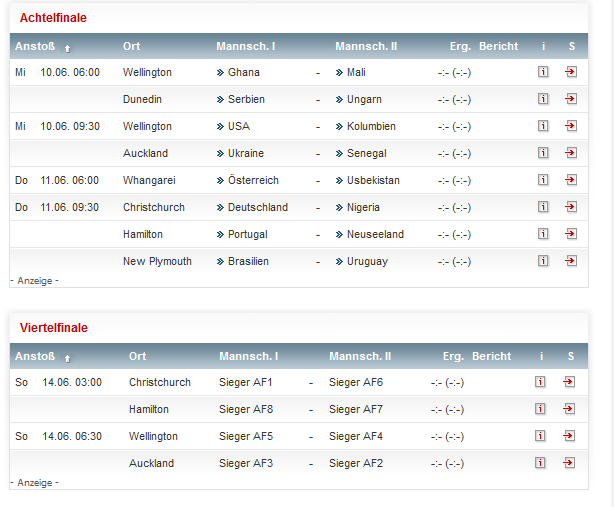Click S icon for Brasilien vs Uruguay row
Image resolution: width=614 pixels, height=507 pixels.
click(571, 261)
